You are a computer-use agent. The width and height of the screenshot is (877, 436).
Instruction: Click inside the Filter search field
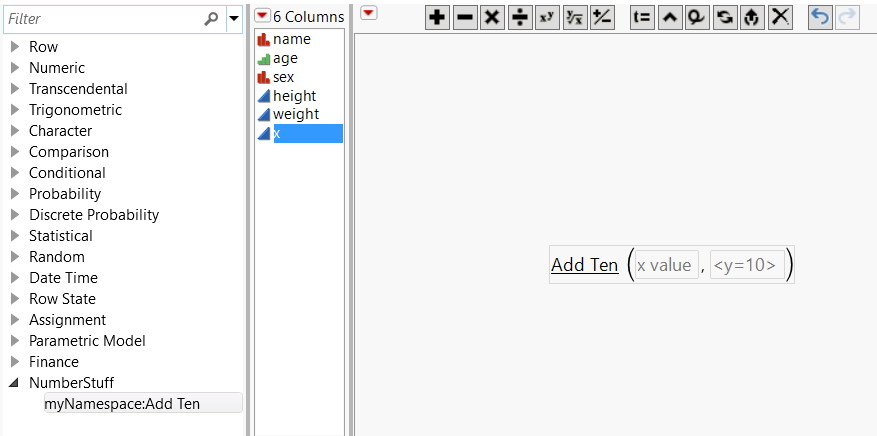(104, 19)
